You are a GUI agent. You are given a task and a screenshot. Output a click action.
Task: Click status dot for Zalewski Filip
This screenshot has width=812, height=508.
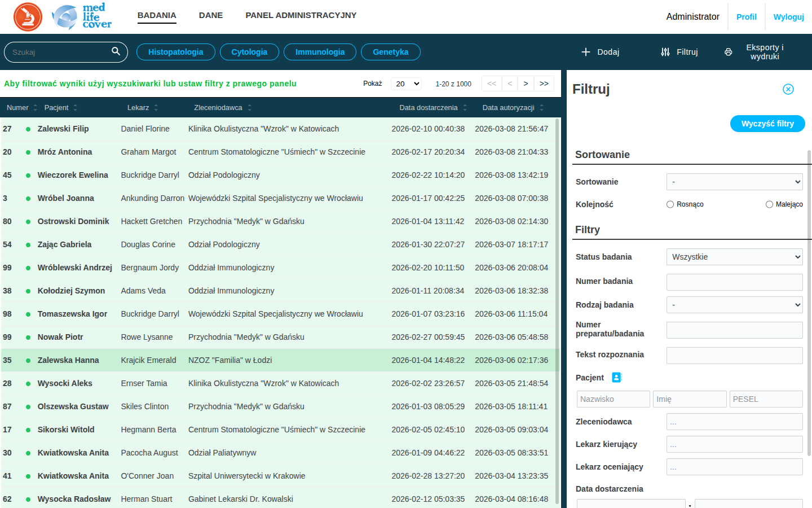(28, 129)
